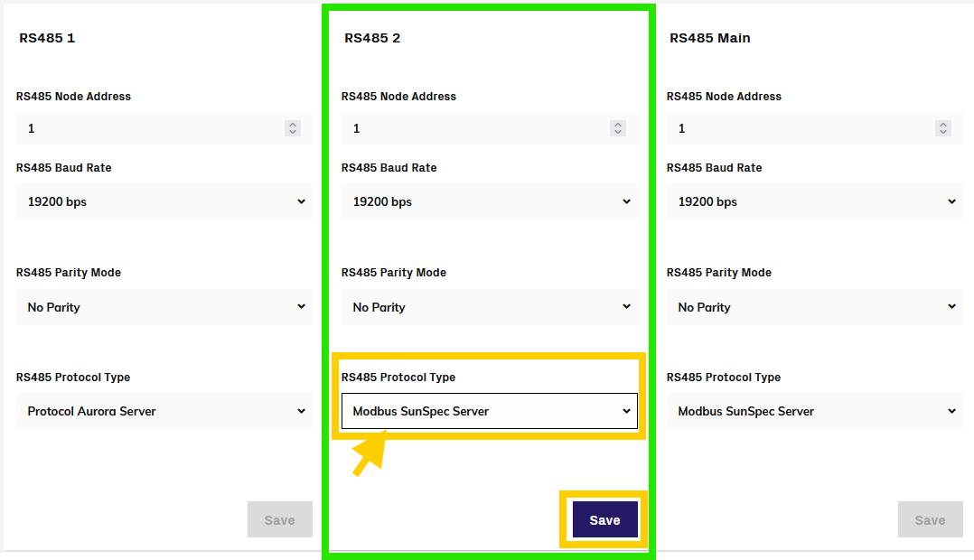This screenshot has width=974, height=560.
Task: Select the RS485 2 Parity Mode dropdown
Action: [489, 307]
